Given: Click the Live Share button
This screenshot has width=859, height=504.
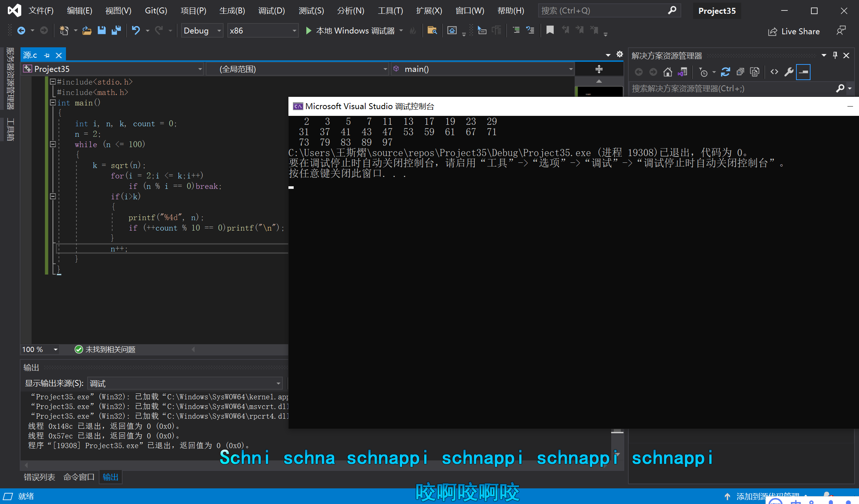Looking at the screenshot, I should click(x=794, y=31).
